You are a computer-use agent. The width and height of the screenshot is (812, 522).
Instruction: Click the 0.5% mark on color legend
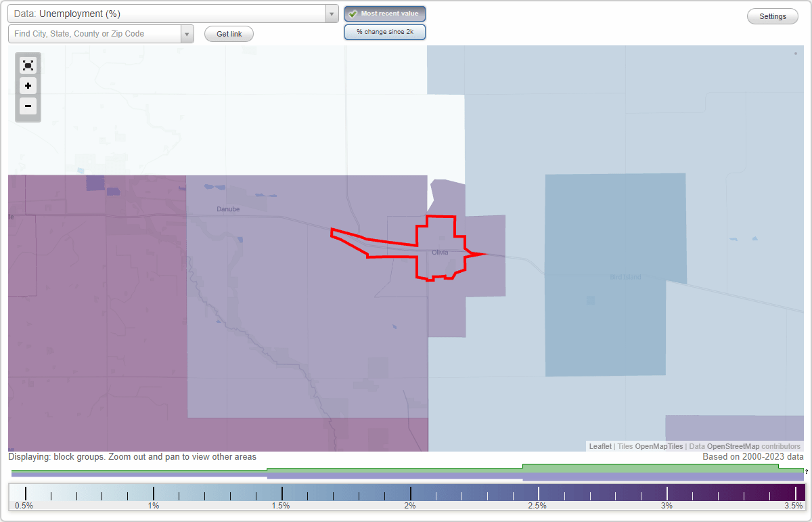tap(24, 505)
